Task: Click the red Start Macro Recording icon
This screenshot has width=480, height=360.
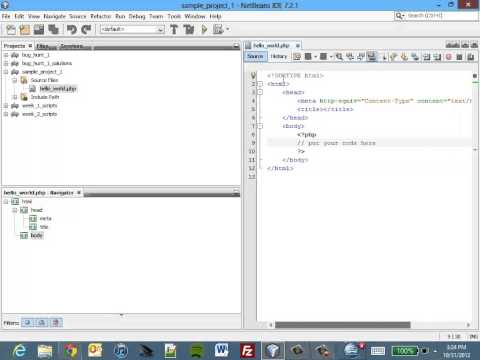Action: tap(449, 57)
